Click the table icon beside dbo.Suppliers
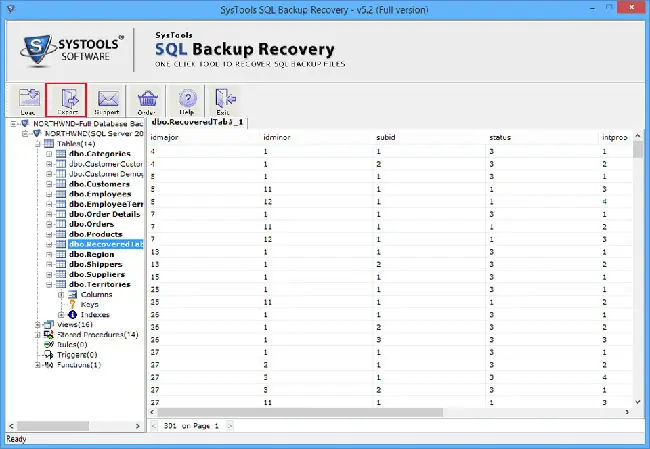 [61, 274]
